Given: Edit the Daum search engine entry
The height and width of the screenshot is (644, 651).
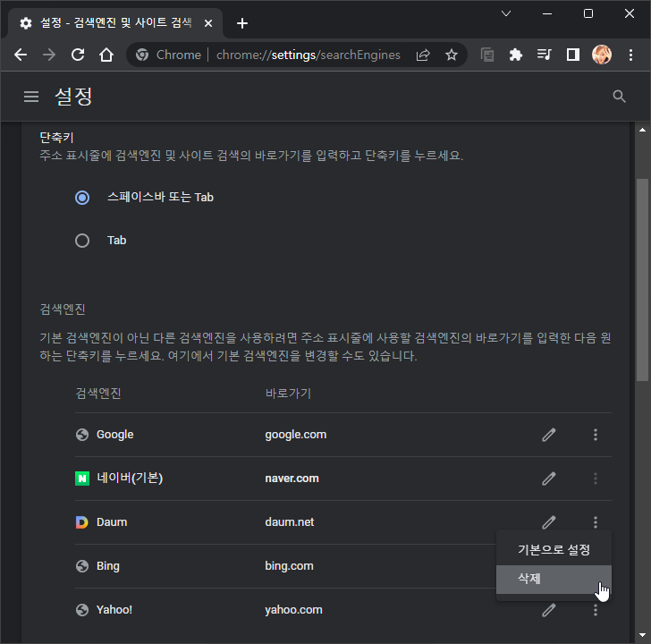Looking at the screenshot, I should (548, 522).
